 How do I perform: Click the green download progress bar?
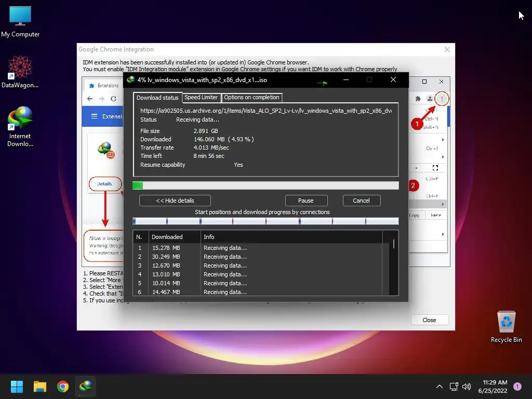[265, 185]
